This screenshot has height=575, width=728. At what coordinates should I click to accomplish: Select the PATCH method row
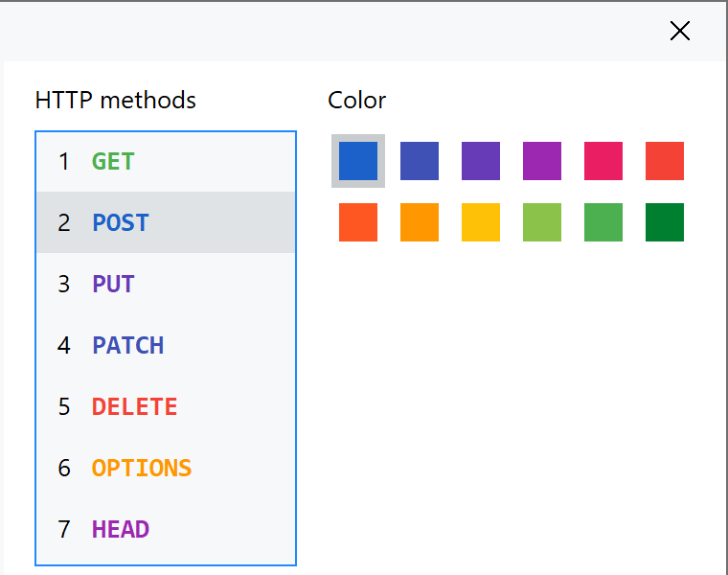[166, 345]
